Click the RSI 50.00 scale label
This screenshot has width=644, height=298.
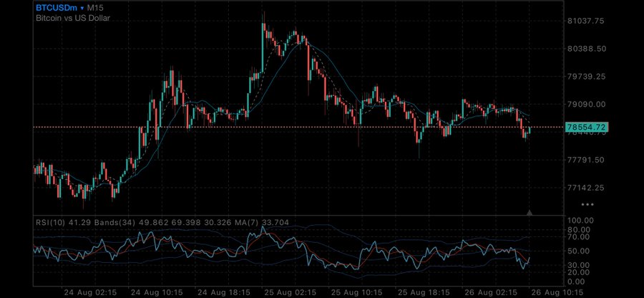[578, 251]
